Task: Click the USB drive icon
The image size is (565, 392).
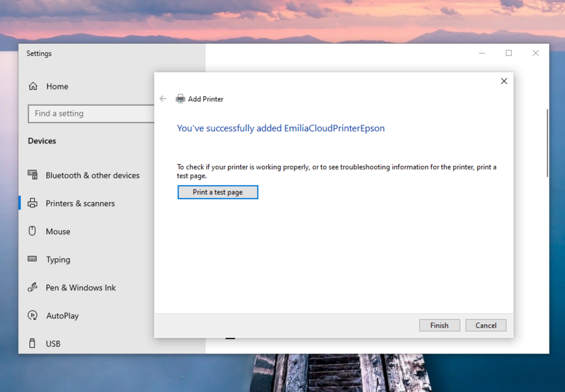Action: pos(32,343)
